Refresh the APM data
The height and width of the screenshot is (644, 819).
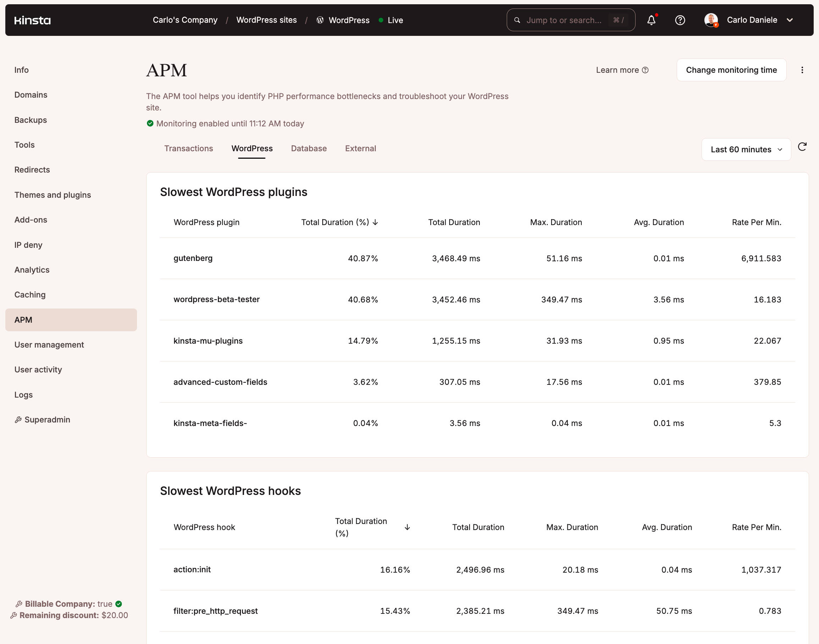802,147
